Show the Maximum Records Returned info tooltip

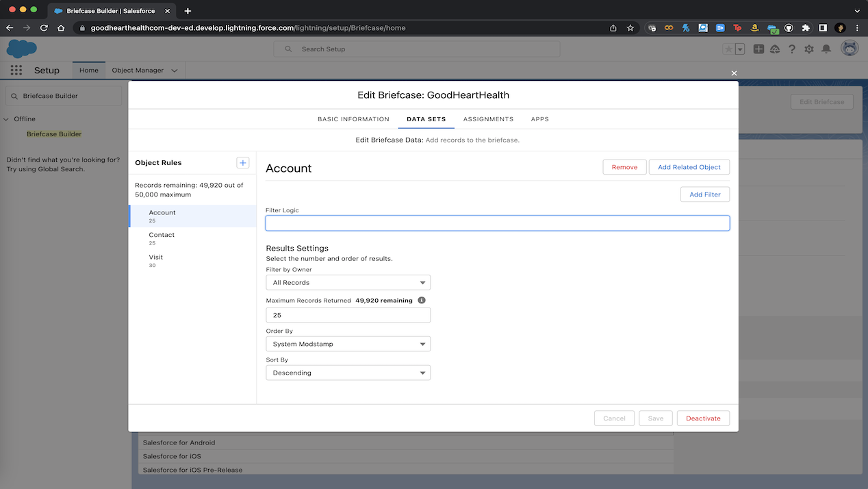422,300
